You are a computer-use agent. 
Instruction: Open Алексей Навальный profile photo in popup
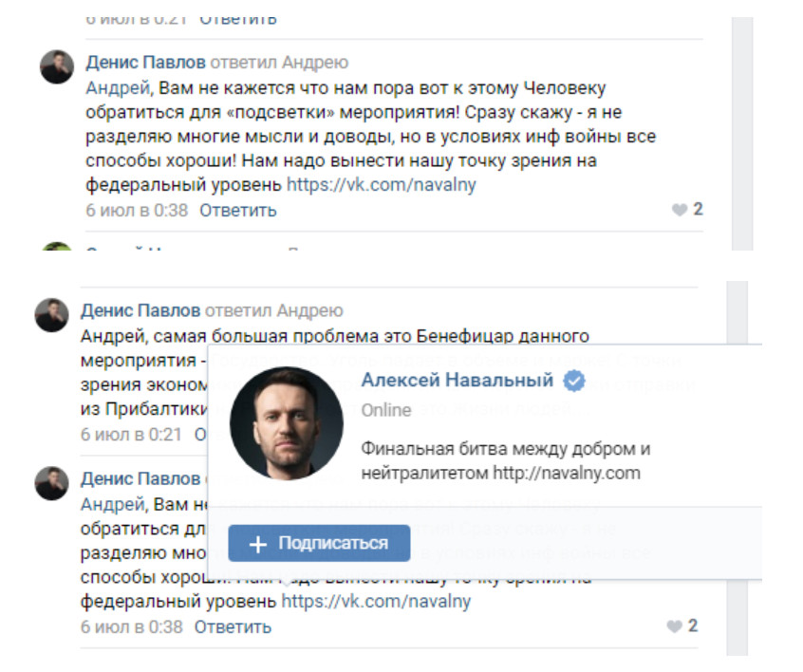pyautogui.click(x=287, y=423)
